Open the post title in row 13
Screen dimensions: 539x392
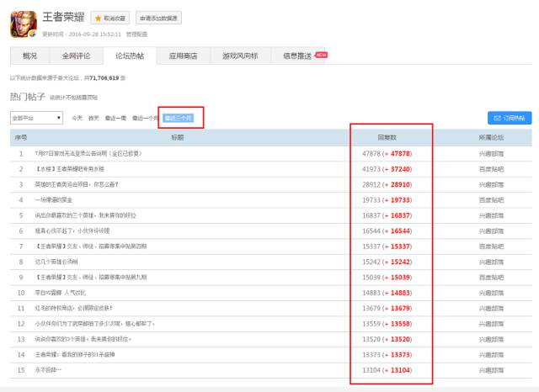click(83, 339)
